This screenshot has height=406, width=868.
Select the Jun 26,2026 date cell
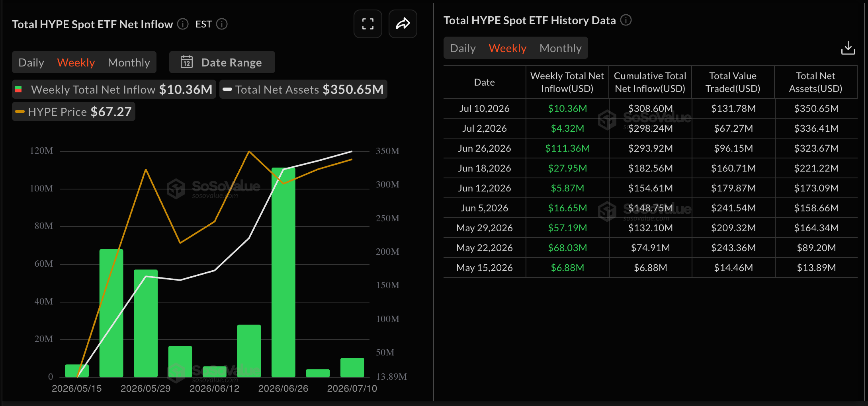click(485, 148)
